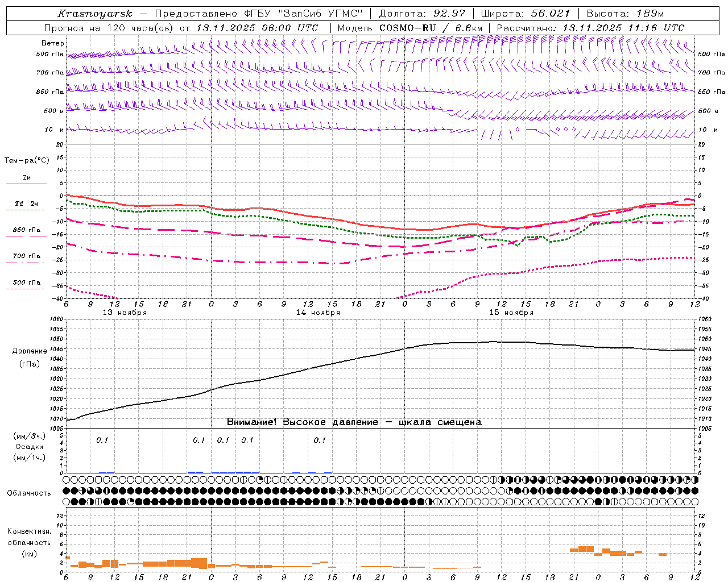Click the 'Конвективн.' convective cloud label

click(29, 531)
